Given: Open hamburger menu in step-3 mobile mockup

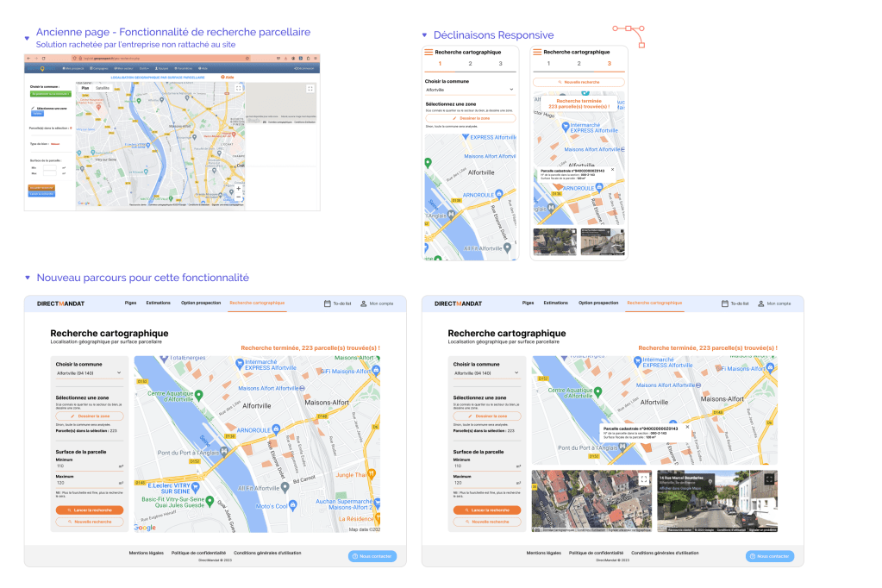Looking at the screenshot, I should [537, 52].
